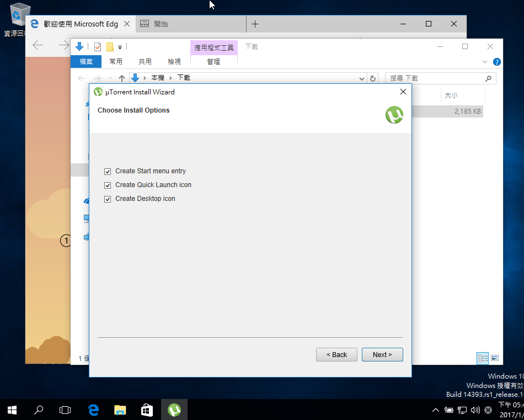Open 管理 ribbon tab in Explorer
Screen dimensions: 524x420
(x=213, y=62)
